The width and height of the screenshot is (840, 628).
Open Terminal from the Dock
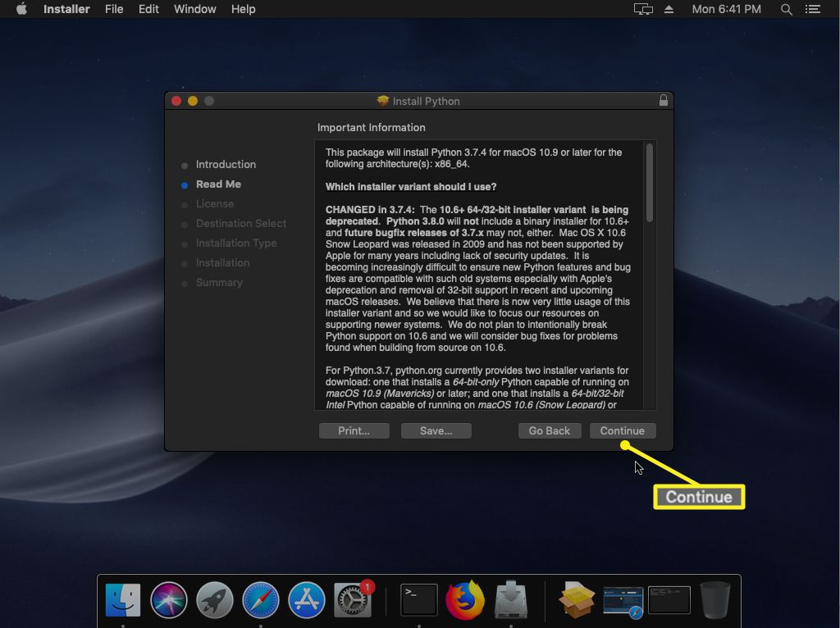[x=418, y=599]
